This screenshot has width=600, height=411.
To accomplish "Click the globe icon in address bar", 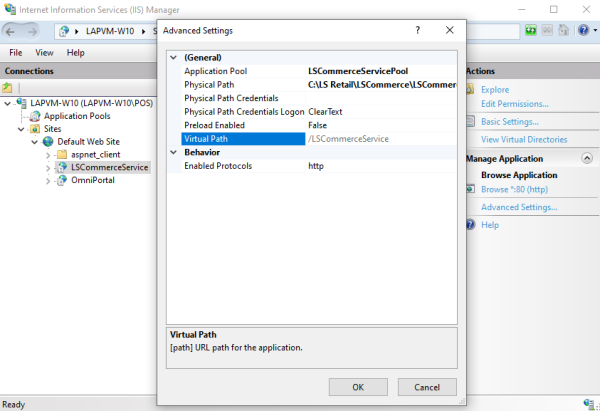I will pos(64,31).
